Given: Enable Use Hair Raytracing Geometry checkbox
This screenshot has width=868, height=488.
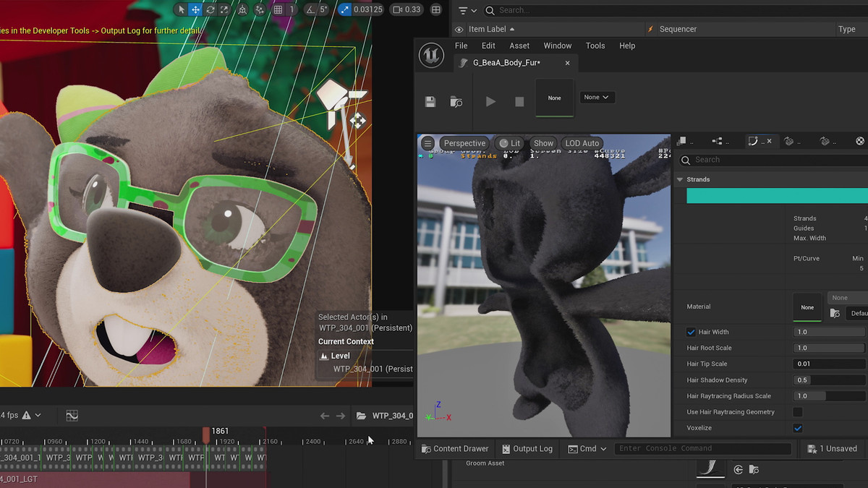Looking at the screenshot, I should click(797, 412).
